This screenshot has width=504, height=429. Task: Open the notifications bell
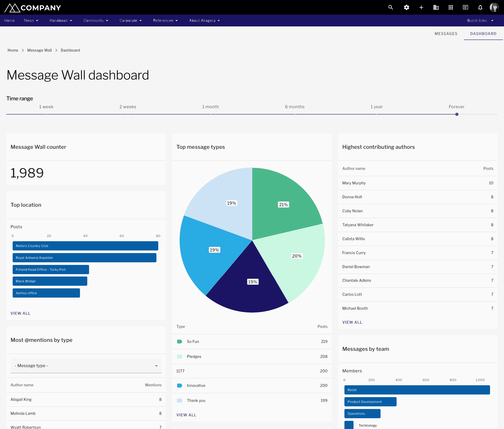click(480, 7)
